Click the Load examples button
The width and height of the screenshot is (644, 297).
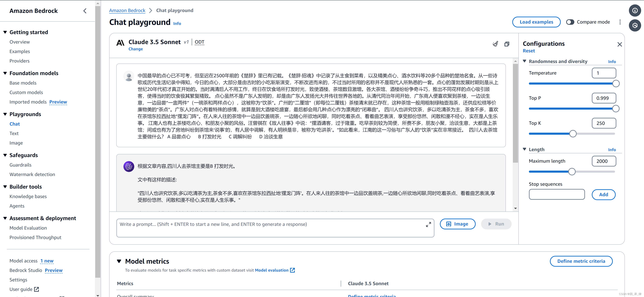(x=536, y=22)
